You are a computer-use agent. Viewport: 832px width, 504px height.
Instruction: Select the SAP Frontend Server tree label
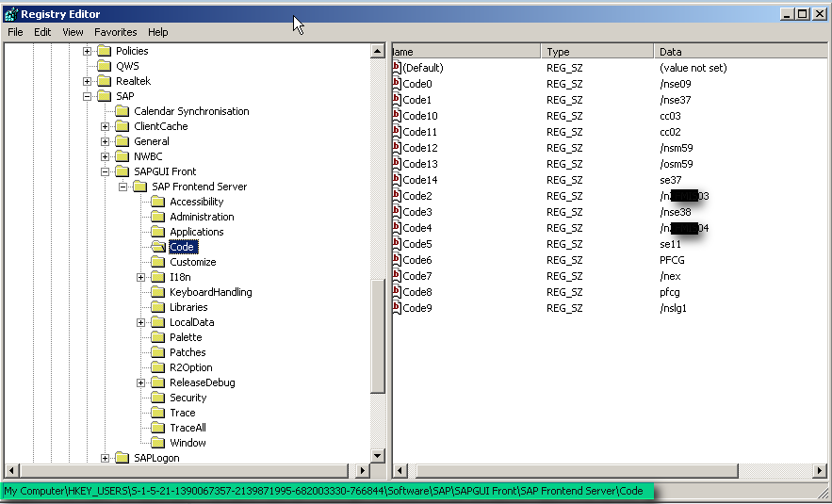[x=199, y=187]
